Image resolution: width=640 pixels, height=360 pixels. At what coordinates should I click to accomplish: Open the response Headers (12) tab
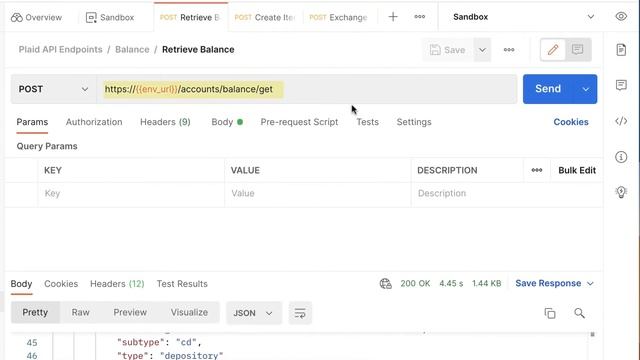tap(117, 284)
